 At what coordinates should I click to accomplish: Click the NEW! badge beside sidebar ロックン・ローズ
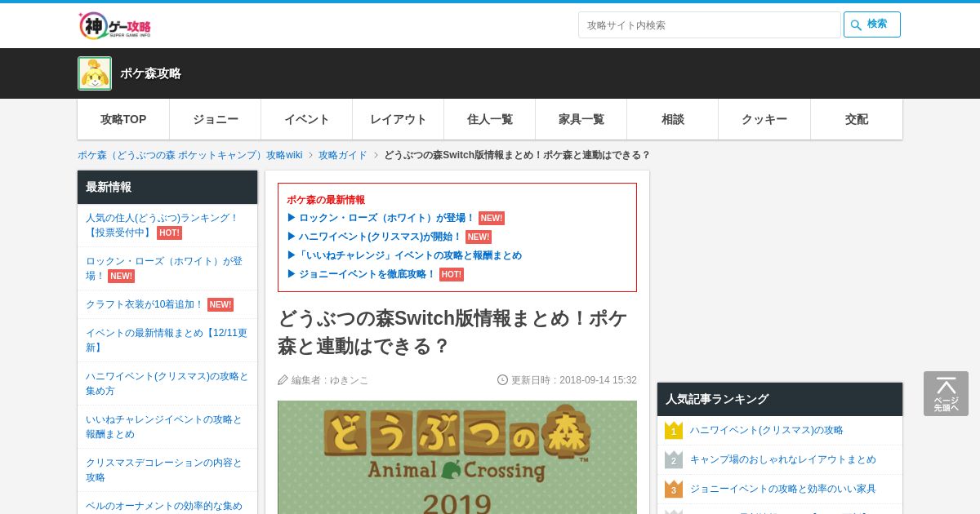[121, 276]
